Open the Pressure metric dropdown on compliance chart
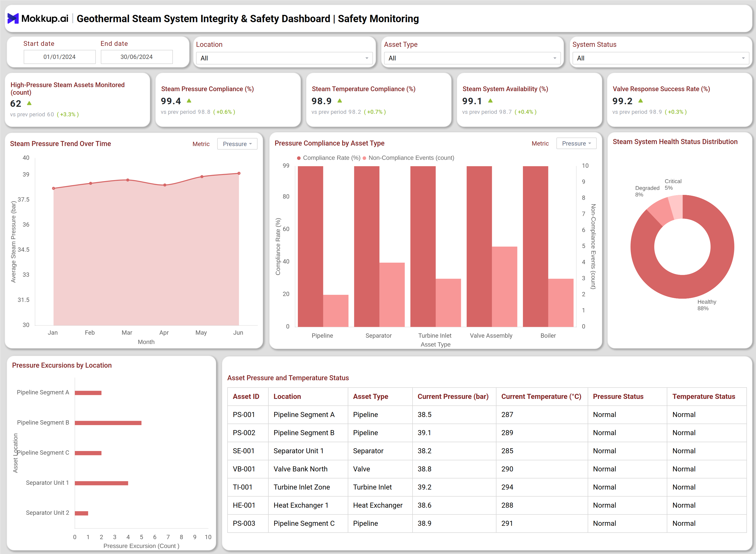The height and width of the screenshot is (554, 756). coord(576,144)
